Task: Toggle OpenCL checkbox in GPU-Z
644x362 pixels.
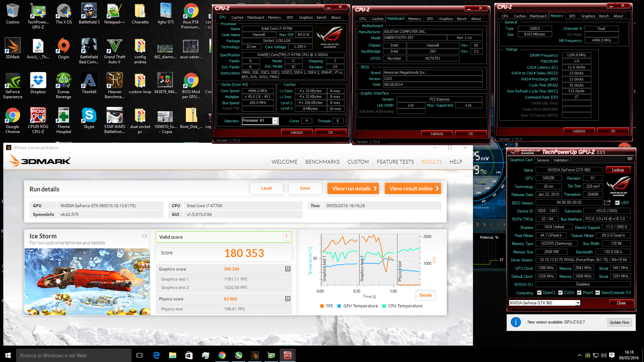Action: click(x=539, y=293)
